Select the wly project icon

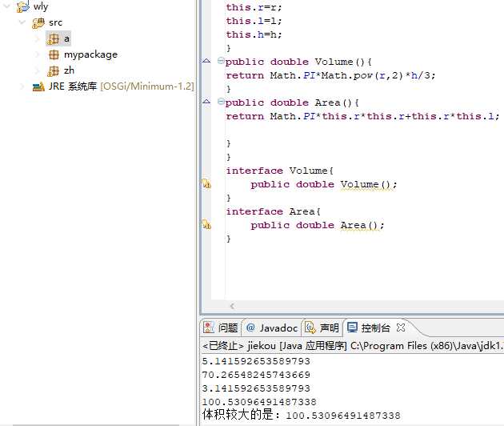click(x=23, y=6)
